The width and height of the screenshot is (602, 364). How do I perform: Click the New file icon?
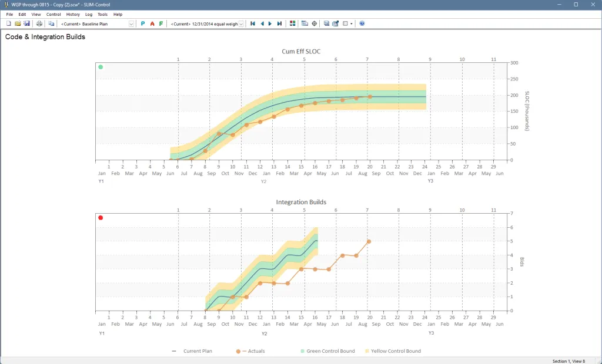[8, 24]
